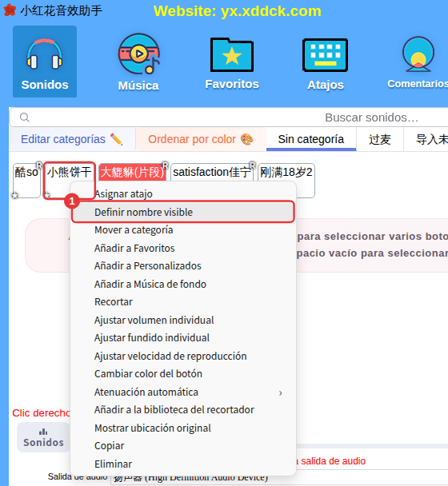Open the Favoritos star folder
Image resolution: width=448 pixels, height=486 pixels.
point(232,63)
